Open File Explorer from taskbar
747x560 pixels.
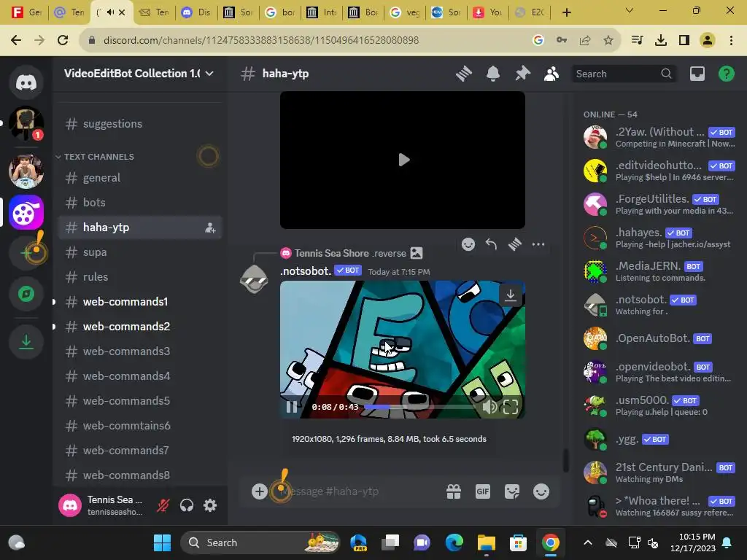(487, 542)
